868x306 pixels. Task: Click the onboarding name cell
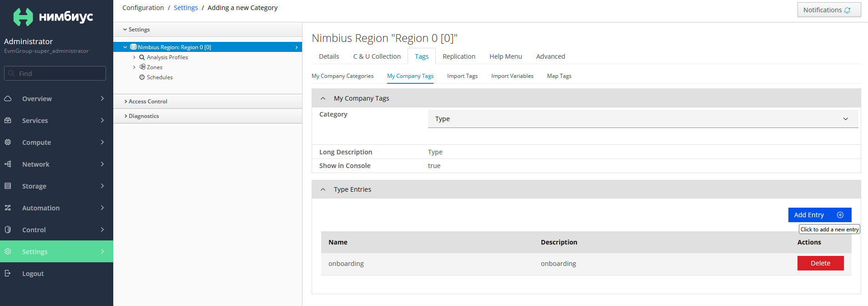(x=346, y=264)
